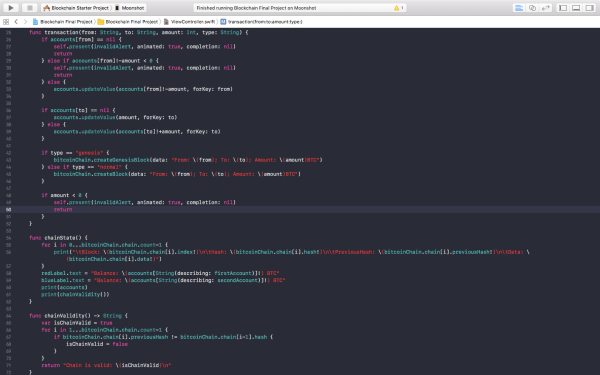Image resolution: width=600 pixels, height=375 pixels.
Task: Open the Assistant editor with overlapping circles
Action: [x=532, y=8]
